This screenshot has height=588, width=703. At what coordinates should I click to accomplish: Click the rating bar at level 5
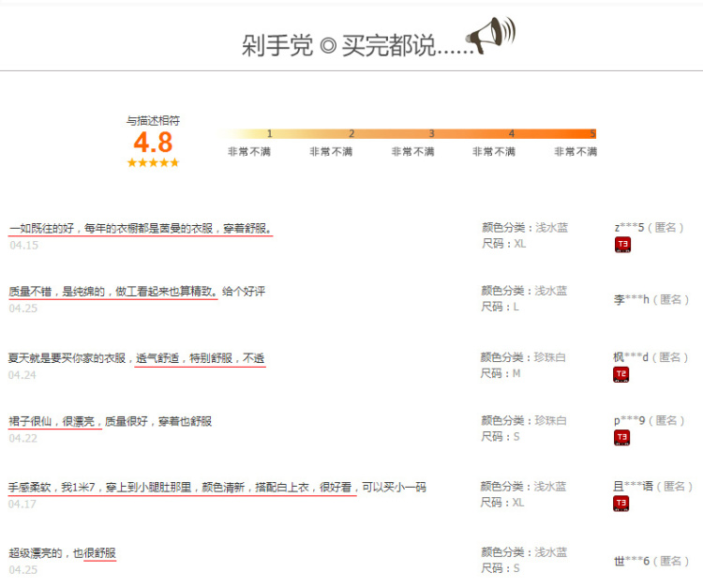tap(592, 134)
